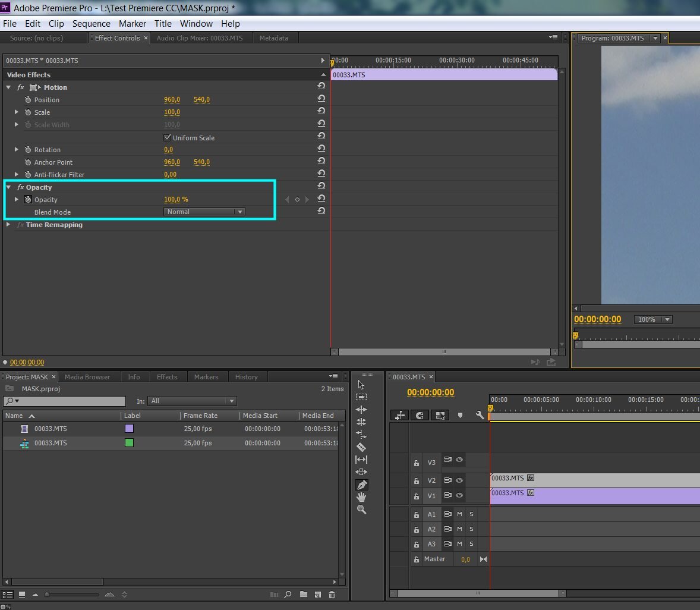Click the Rotation value 0,0

tap(168, 150)
